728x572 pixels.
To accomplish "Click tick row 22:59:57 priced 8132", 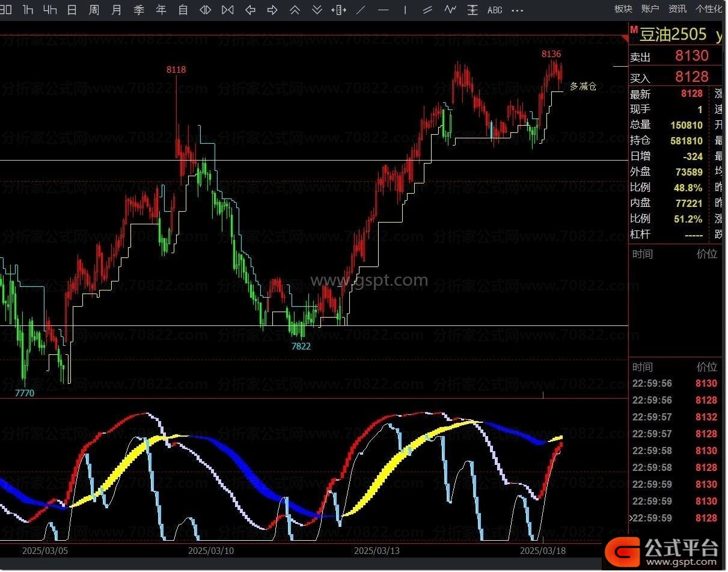I will 674,417.
